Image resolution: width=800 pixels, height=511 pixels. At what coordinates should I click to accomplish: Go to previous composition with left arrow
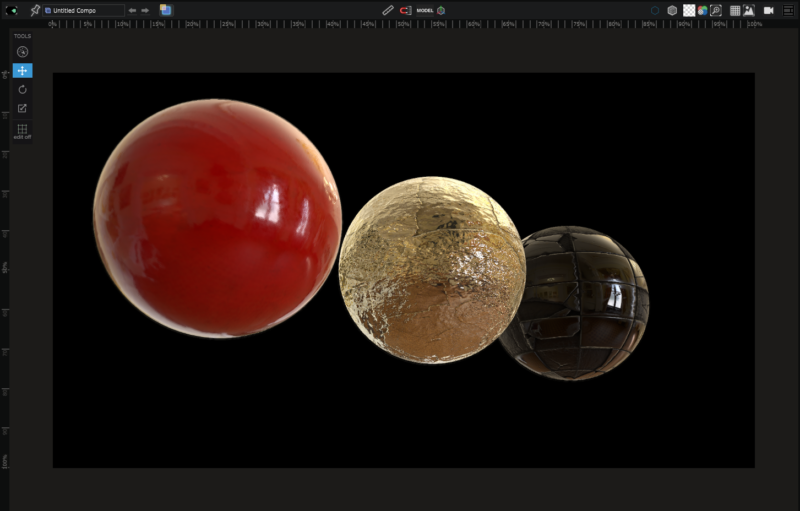tap(132, 10)
